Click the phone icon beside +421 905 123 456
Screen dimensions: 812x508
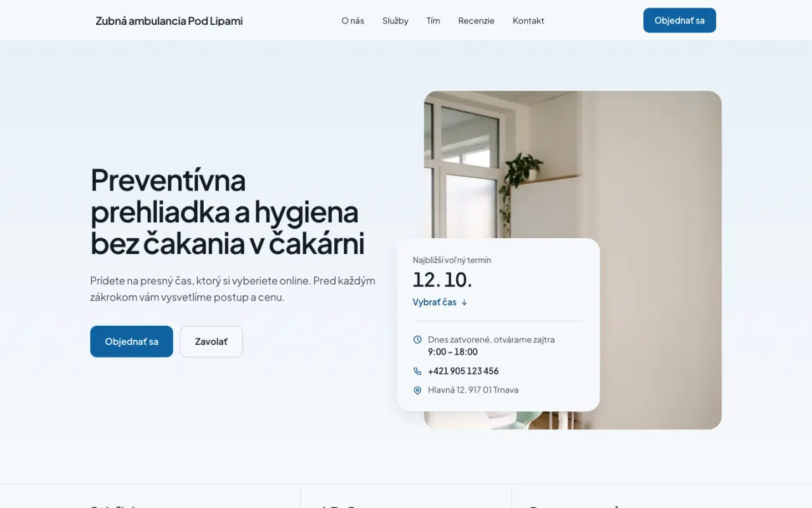(417, 371)
